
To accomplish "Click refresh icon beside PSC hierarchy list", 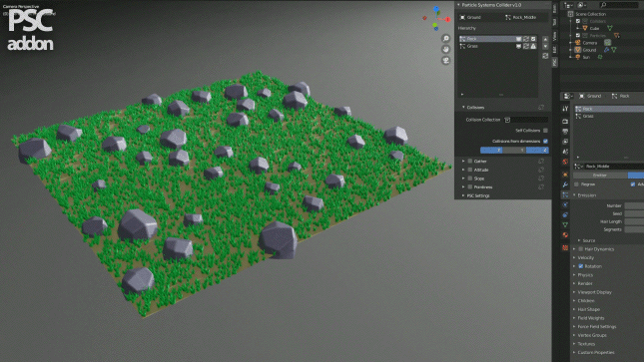I will 545,56.
